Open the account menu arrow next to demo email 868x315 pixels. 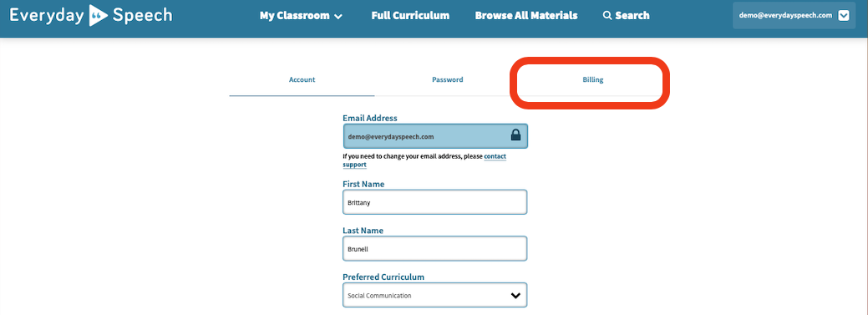coord(844,16)
